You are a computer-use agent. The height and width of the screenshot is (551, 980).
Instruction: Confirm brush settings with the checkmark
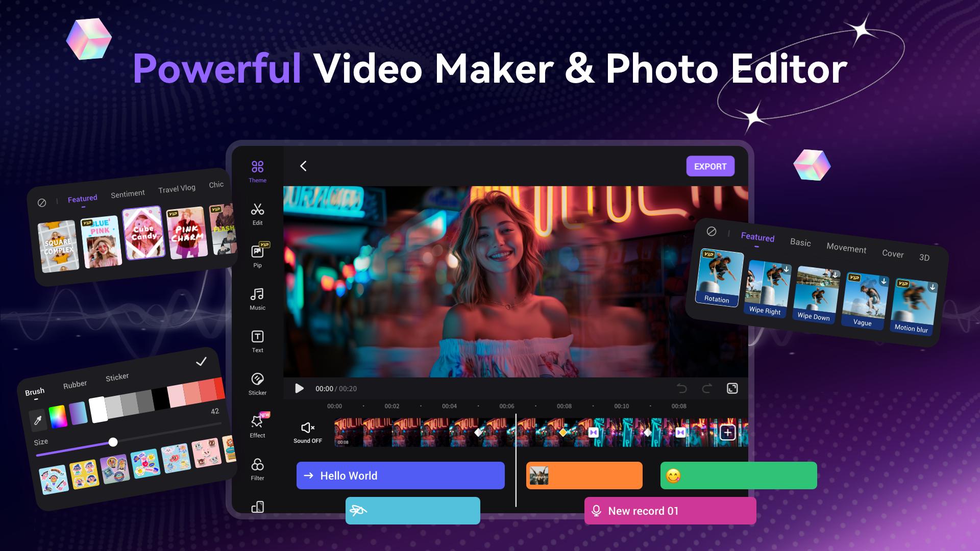click(x=201, y=362)
